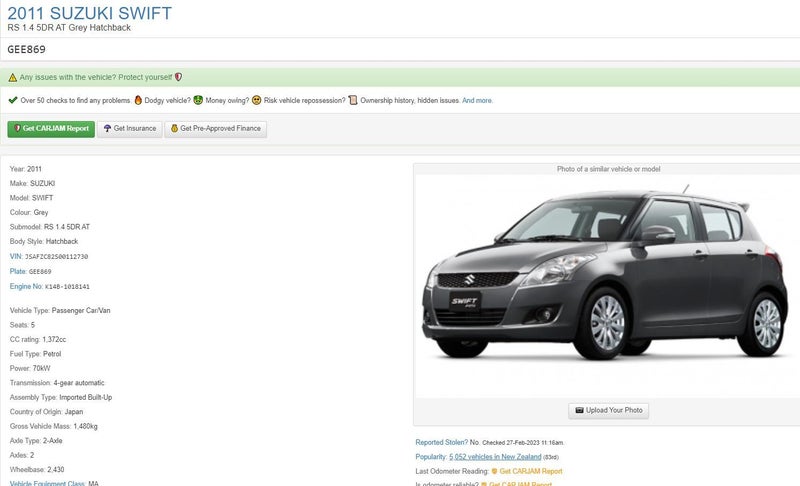Click the money icon beside 'Money owing?'
800x486 pixels.
click(x=199, y=100)
